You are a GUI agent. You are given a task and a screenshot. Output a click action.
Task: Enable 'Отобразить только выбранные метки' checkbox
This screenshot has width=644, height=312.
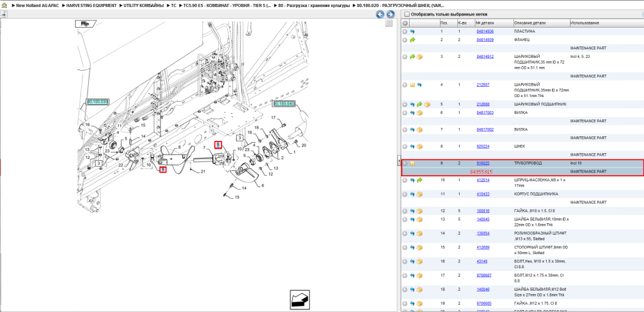(406, 14)
